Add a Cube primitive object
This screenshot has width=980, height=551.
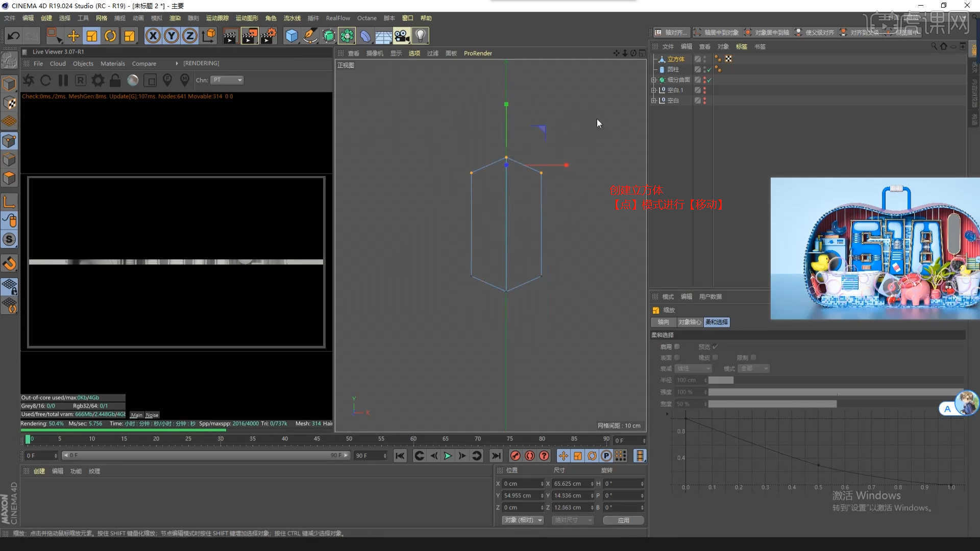click(291, 36)
